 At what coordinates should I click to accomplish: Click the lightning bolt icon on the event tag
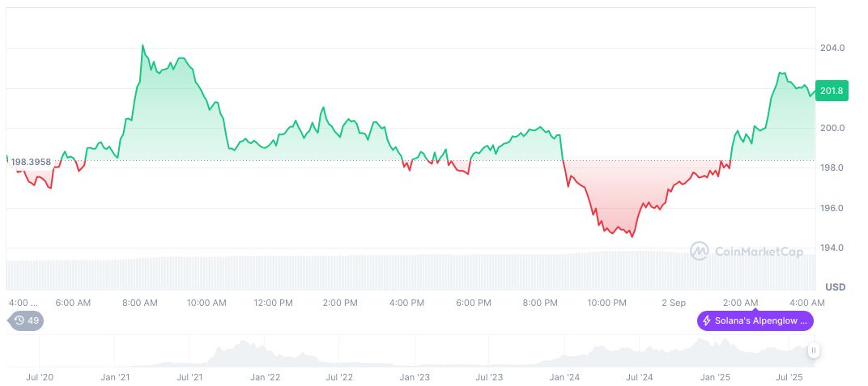coord(707,320)
